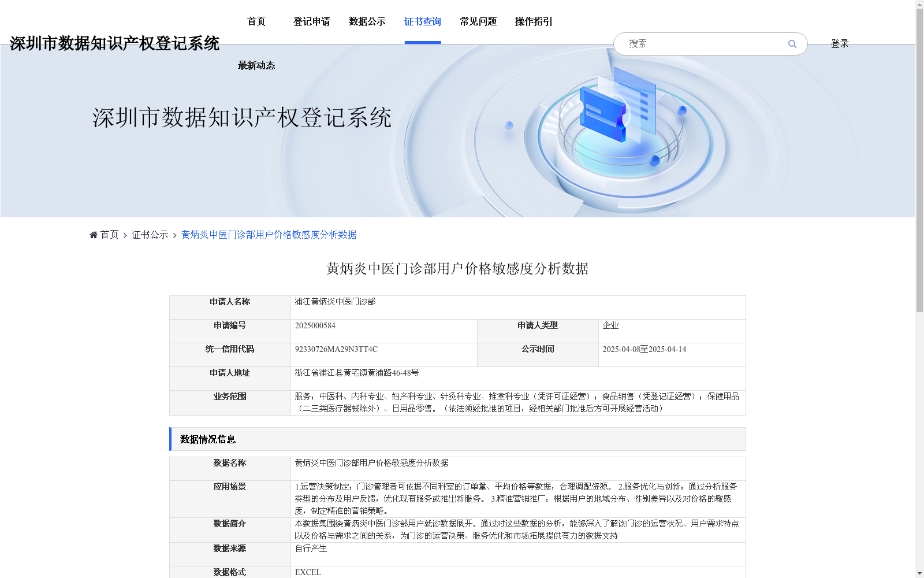
Task: Open the 登记申请 menu item
Action: pyautogui.click(x=312, y=21)
